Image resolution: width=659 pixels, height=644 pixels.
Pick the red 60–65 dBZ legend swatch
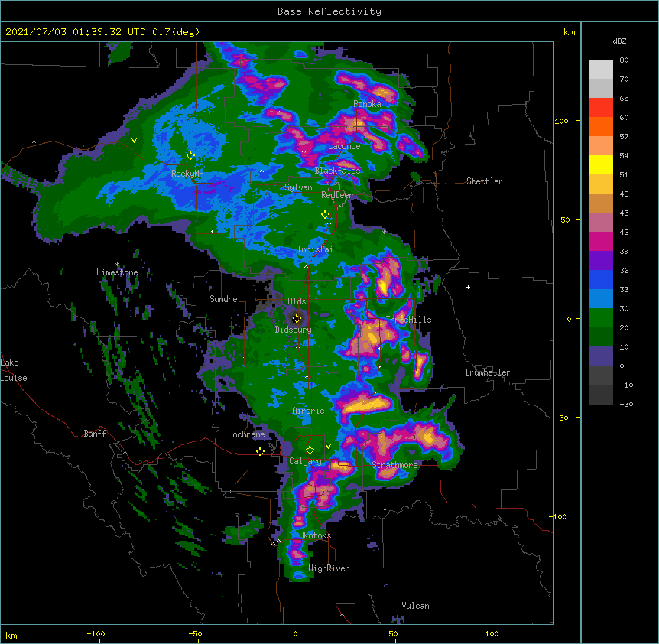click(x=601, y=108)
